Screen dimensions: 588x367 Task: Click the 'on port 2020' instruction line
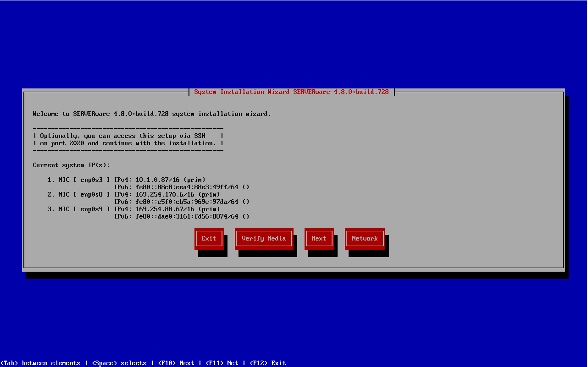click(x=128, y=143)
